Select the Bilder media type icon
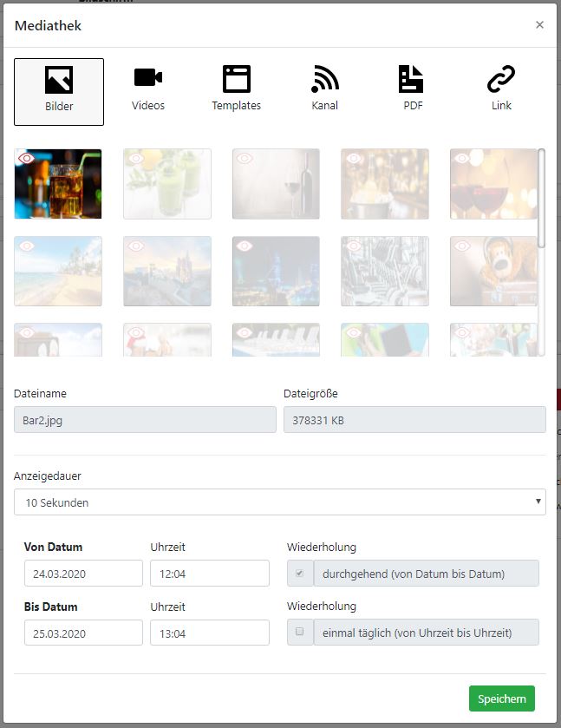This screenshot has height=728, width=561. pyautogui.click(x=59, y=80)
